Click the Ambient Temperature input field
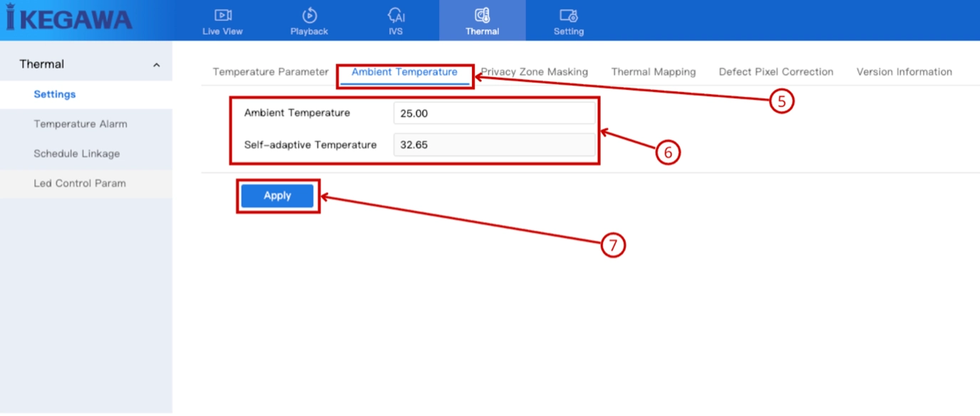Screen dimensions: 980x416 click(x=494, y=113)
